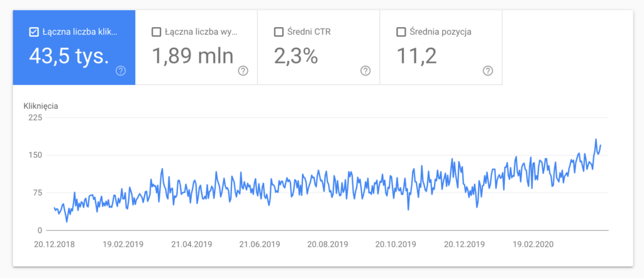Click the 150 y-axis label

[35, 155]
